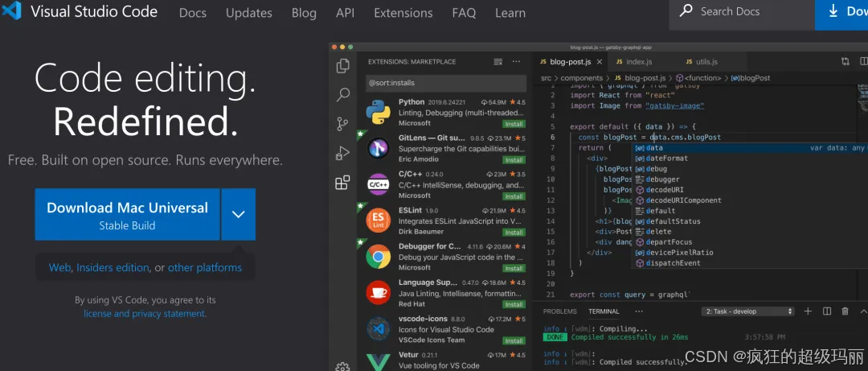Split the terminal panel

click(826, 311)
